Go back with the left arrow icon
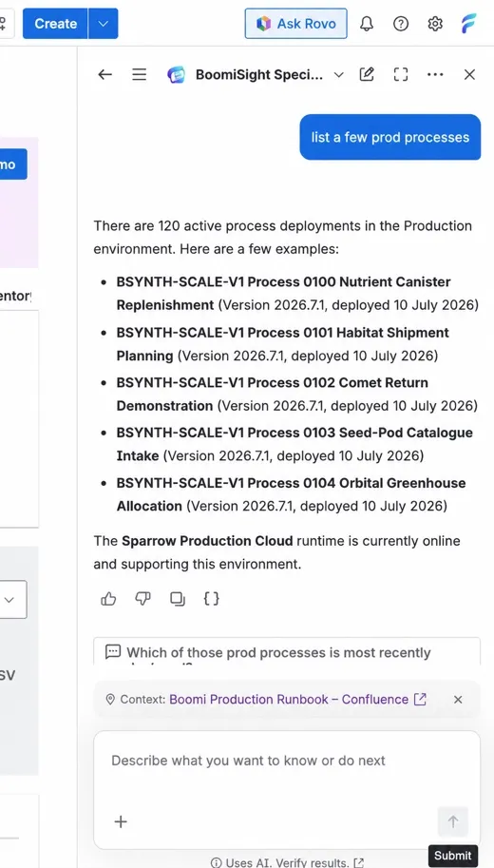494x868 pixels. coord(104,74)
